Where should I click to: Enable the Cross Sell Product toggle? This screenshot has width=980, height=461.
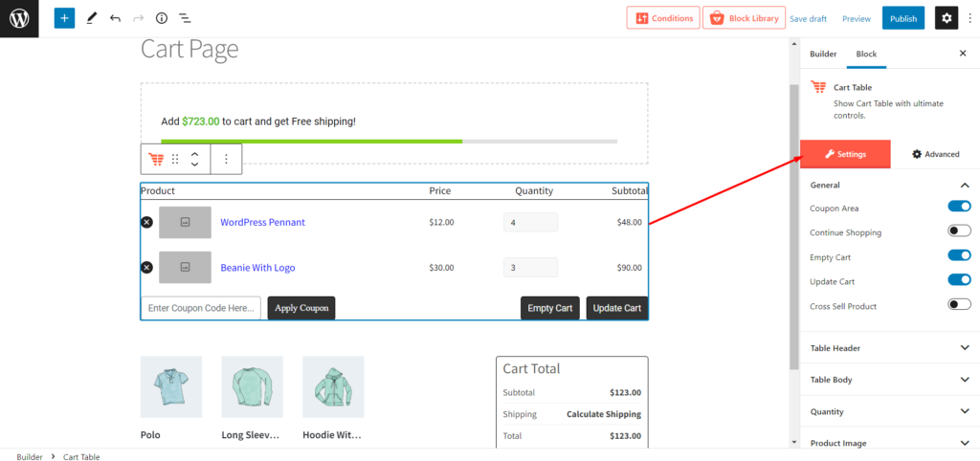coord(959,305)
